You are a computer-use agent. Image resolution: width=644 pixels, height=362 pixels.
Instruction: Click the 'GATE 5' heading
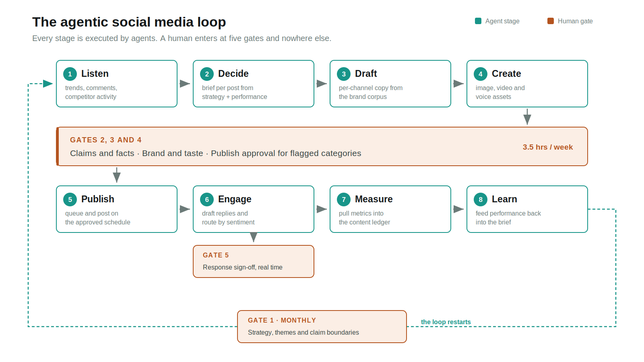coord(216,255)
